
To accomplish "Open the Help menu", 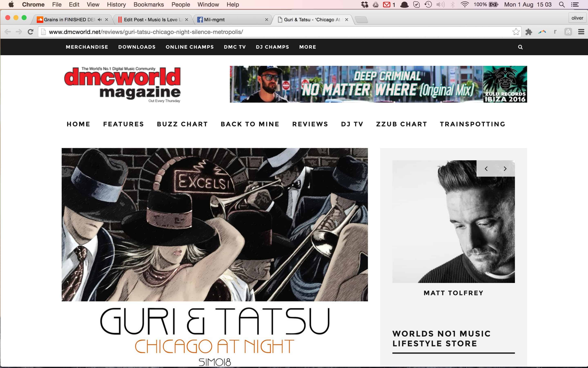I will pos(233,4).
